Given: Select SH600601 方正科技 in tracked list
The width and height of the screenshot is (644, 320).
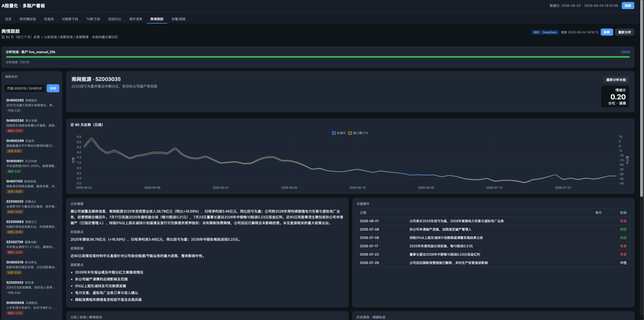Looking at the screenshot, I should [x=32, y=166].
